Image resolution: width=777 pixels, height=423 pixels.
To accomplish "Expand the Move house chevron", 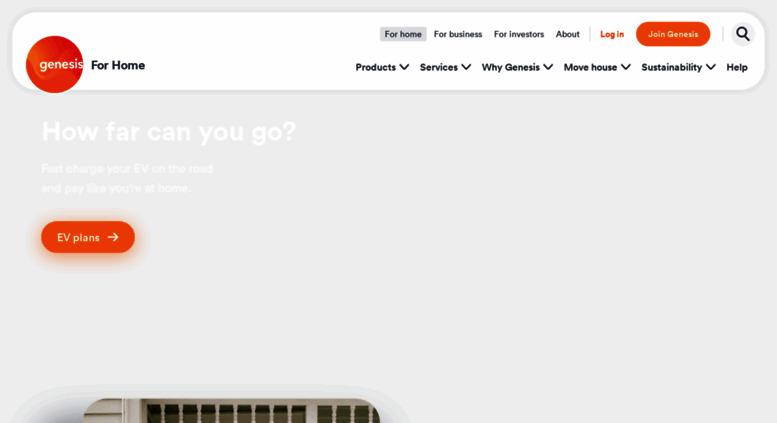I will (626, 67).
